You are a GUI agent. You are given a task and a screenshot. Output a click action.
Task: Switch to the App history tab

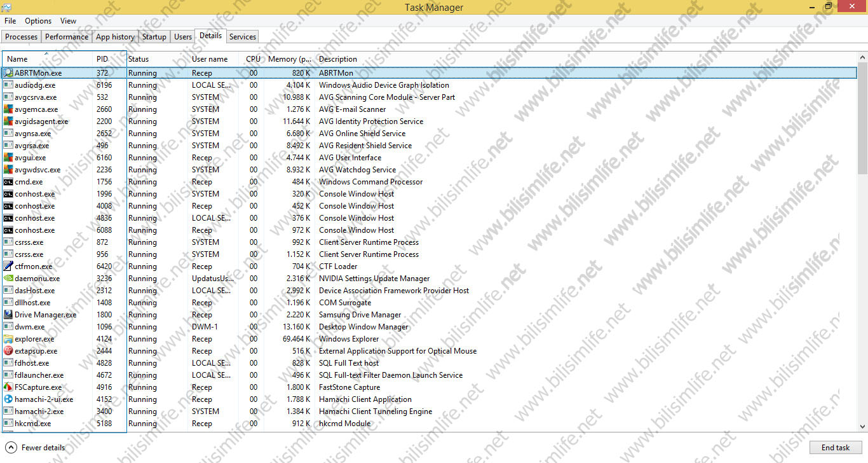(x=115, y=37)
